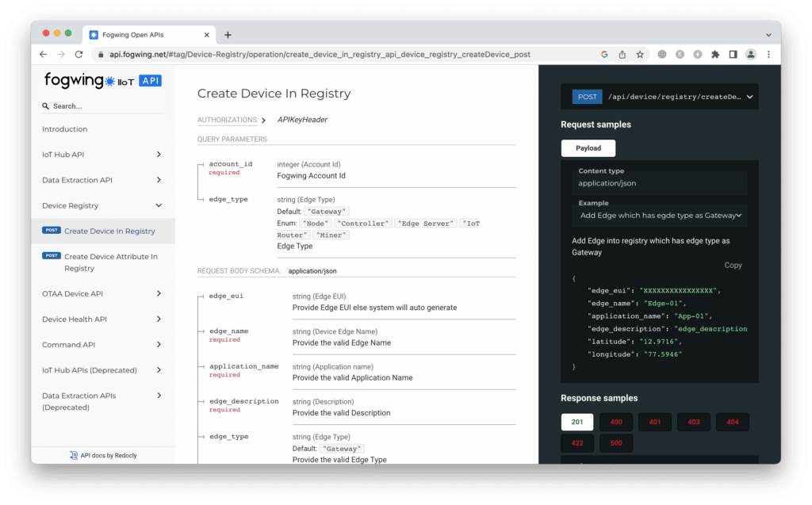Click in the Search field
Image resolution: width=812 pixels, height=505 pixels.
coord(102,106)
